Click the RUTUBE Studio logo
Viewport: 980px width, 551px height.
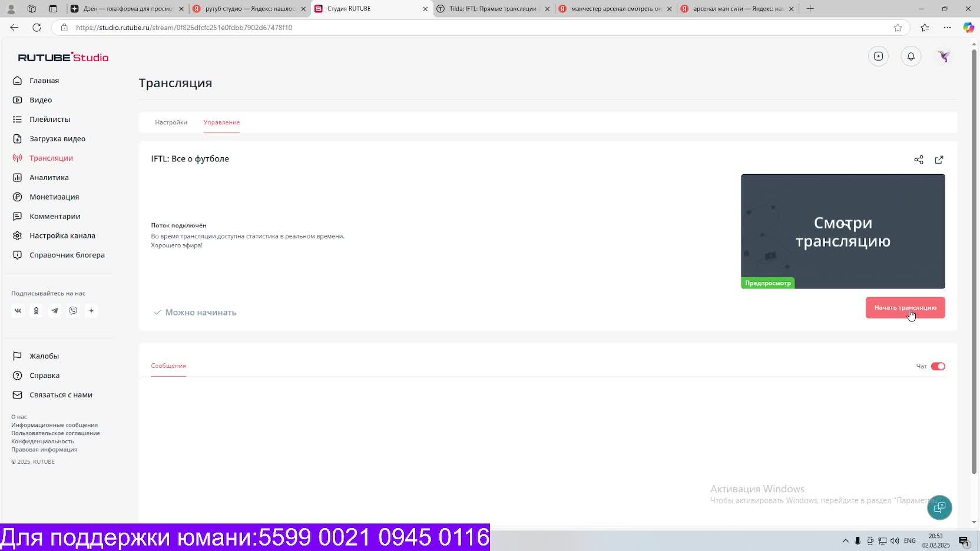click(63, 57)
